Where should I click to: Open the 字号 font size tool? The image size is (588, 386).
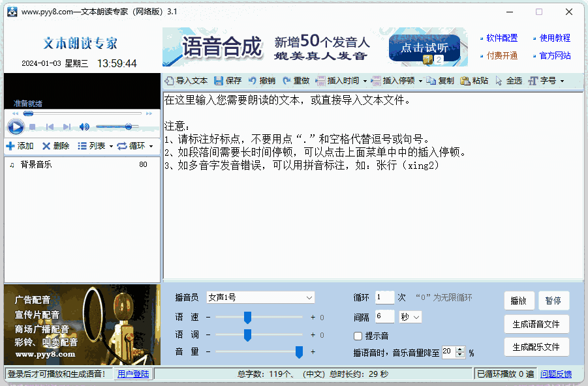(x=542, y=81)
